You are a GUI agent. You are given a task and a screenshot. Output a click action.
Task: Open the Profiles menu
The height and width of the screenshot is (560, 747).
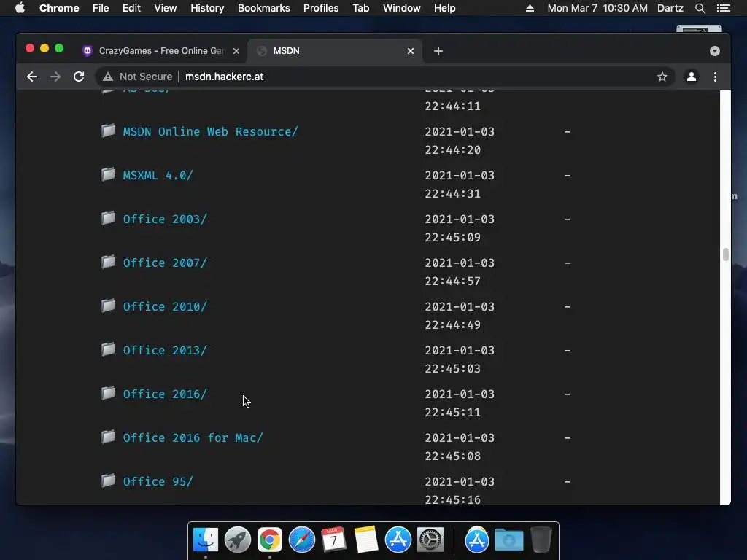[x=321, y=8]
